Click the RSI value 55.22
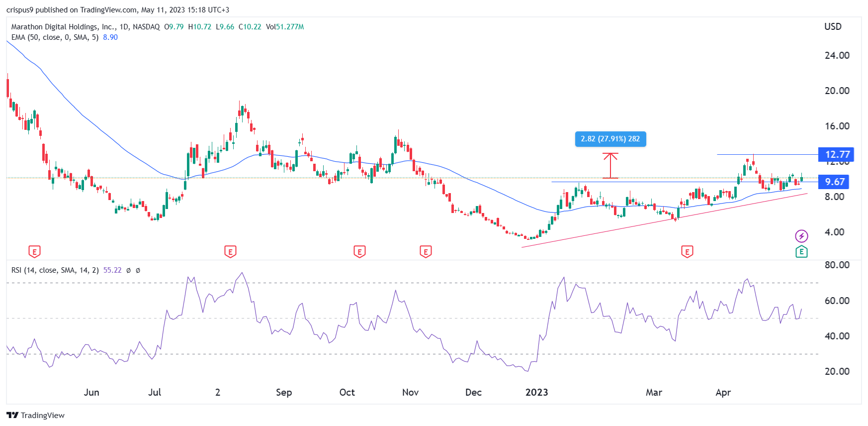This screenshot has width=868, height=426. (112, 270)
